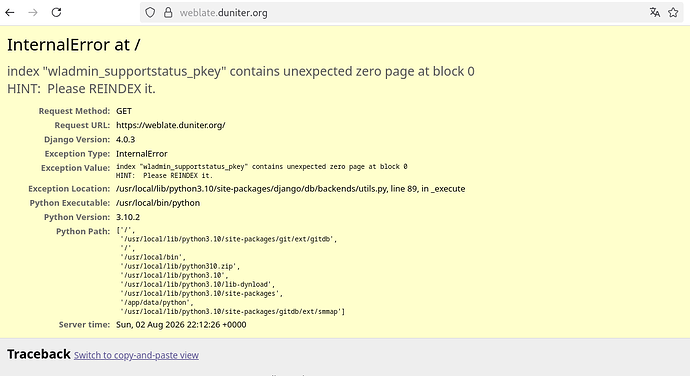The width and height of the screenshot is (690, 376).
Task: Click the Exception Location utils.py path
Action: coord(290,189)
